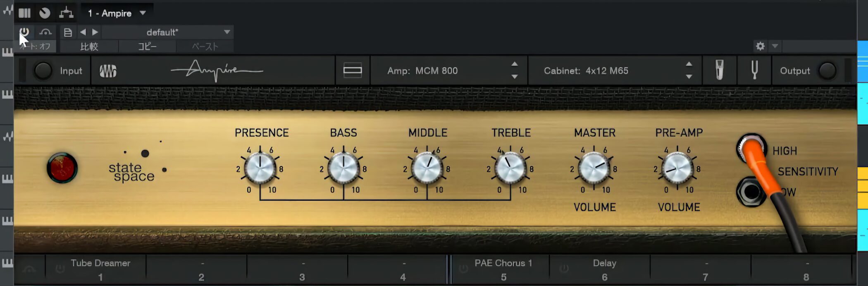This screenshot has height=286, width=868.
Task: Click the PreSonus logo icon
Action: [108, 71]
